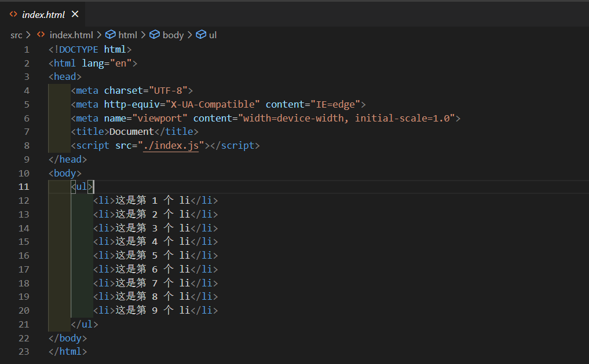Click line number 11 in the gutter
This screenshot has width=589, height=364.
click(x=24, y=187)
